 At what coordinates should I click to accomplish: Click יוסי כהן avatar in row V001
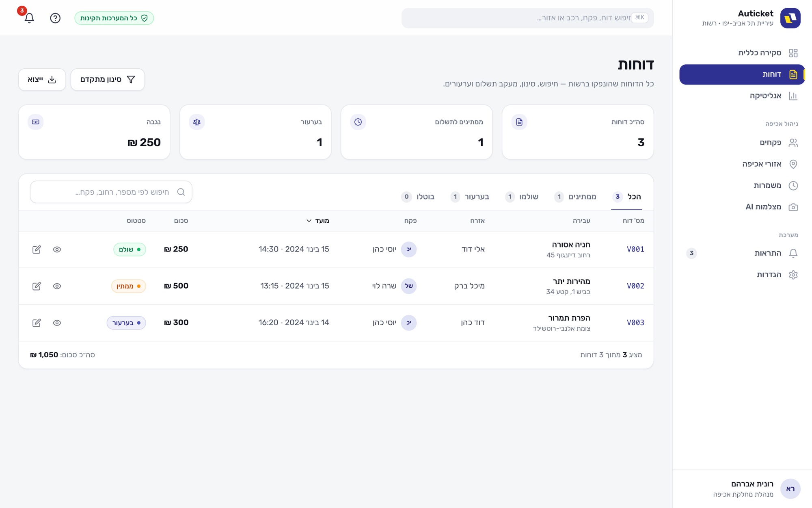click(x=409, y=250)
